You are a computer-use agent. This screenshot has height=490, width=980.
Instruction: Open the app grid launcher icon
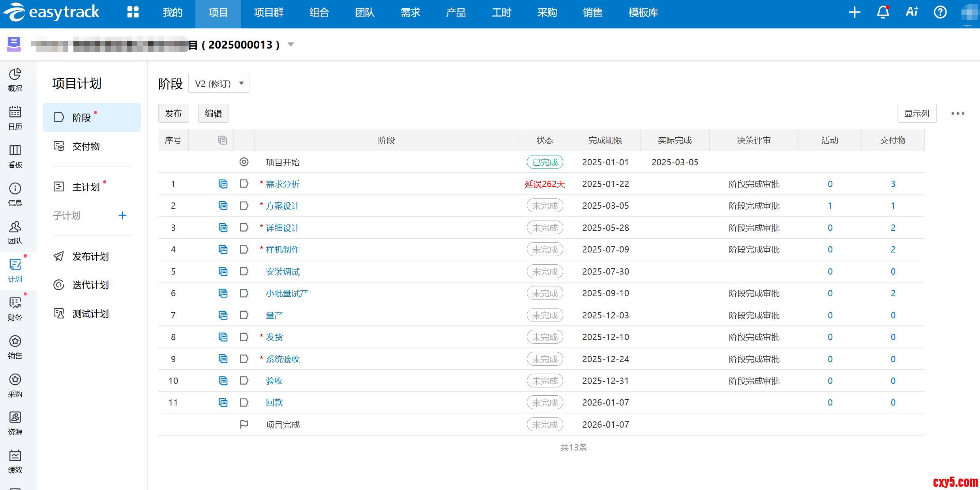[x=133, y=13]
